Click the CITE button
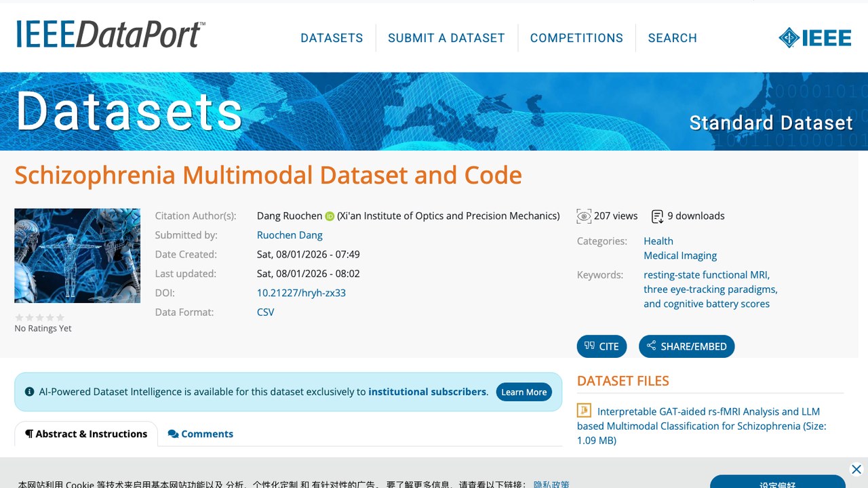The width and height of the screenshot is (868, 488). coord(601,346)
